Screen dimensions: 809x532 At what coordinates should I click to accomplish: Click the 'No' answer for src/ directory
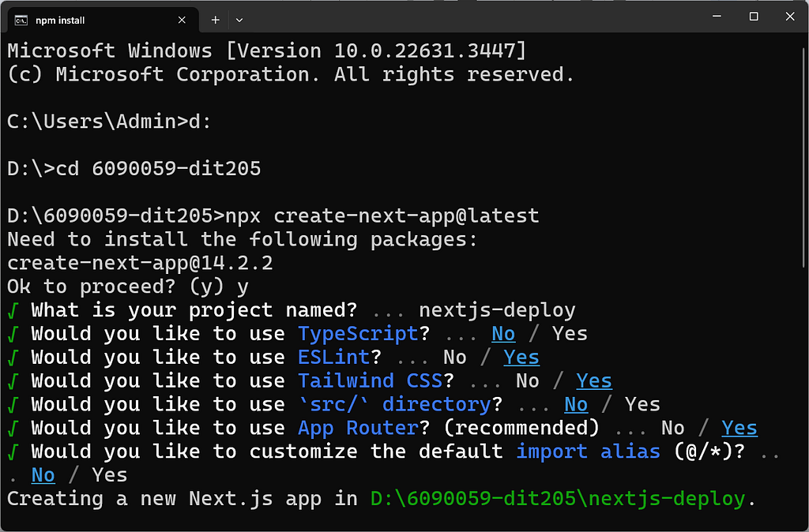[576, 405]
